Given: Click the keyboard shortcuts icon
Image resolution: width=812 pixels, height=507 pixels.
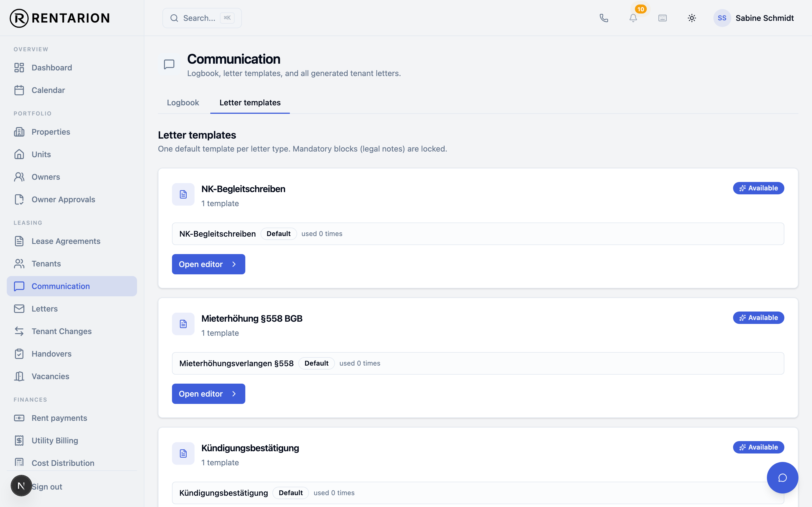Looking at the screenshot, I should coord(662,18).
